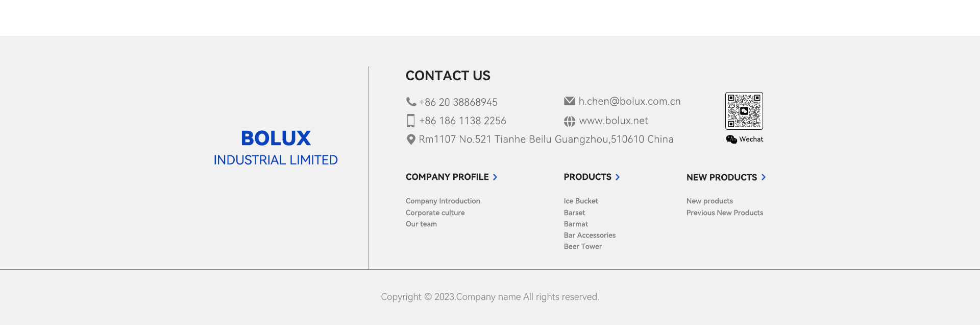Click the envelope email icon
The width and height of the screenshot is (980, 325).
tap(570, 101)
